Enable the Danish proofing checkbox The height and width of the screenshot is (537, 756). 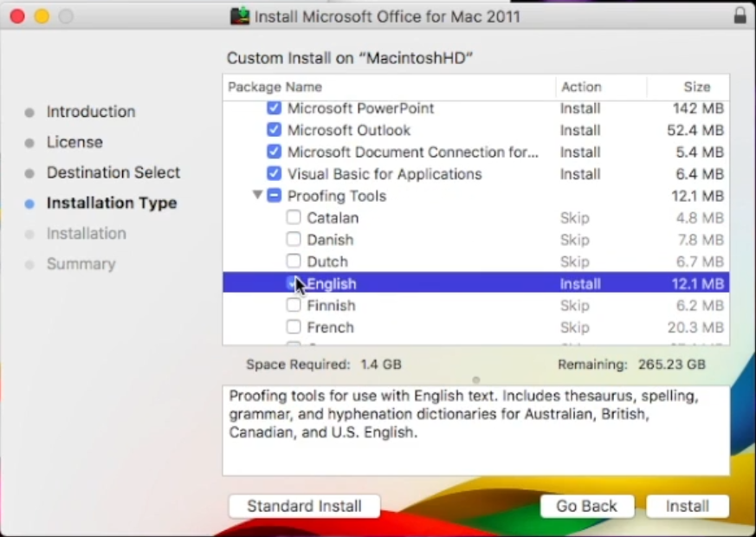(x=294, y=239)
